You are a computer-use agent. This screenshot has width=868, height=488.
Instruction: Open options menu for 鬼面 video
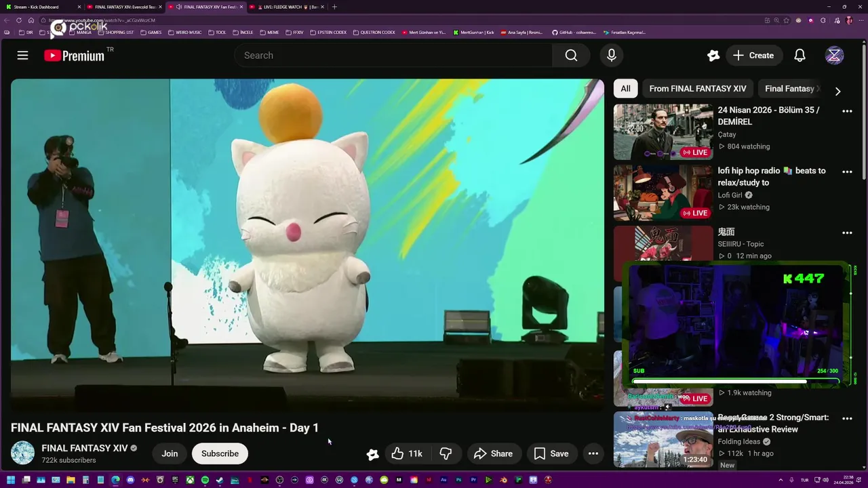click(847, 232)
